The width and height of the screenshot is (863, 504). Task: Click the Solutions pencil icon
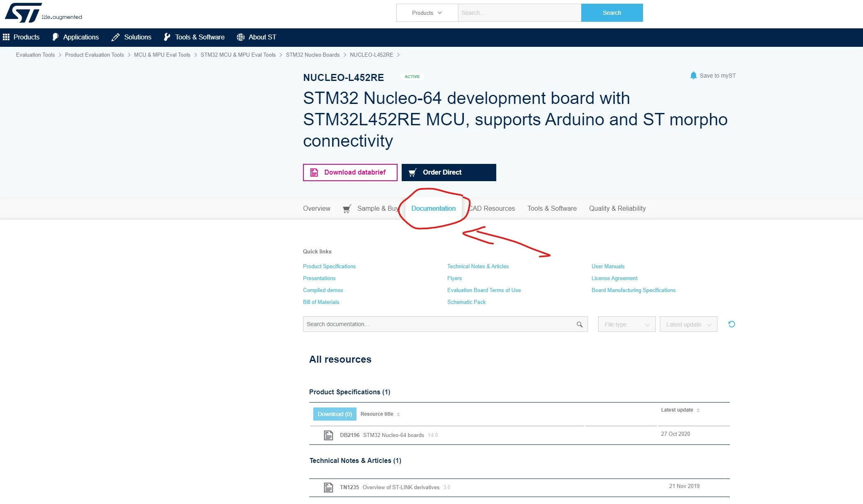tap(116, 37)
